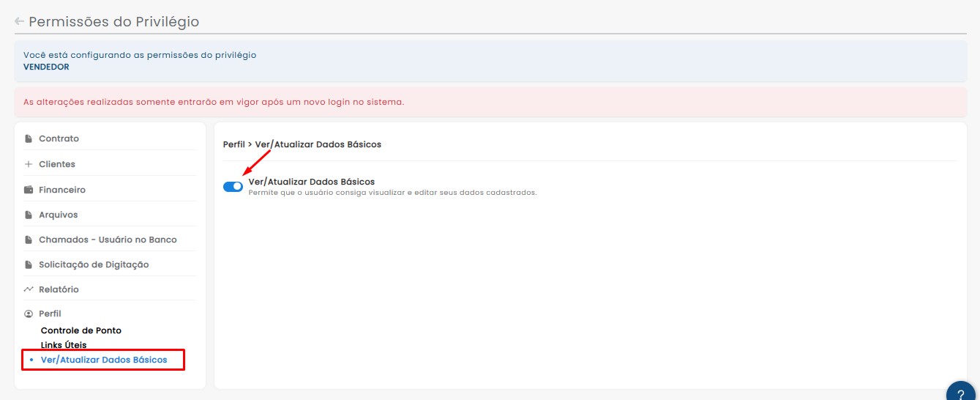Click the Relatório line chart icon

pyautogui.click(x=29, y=289)
